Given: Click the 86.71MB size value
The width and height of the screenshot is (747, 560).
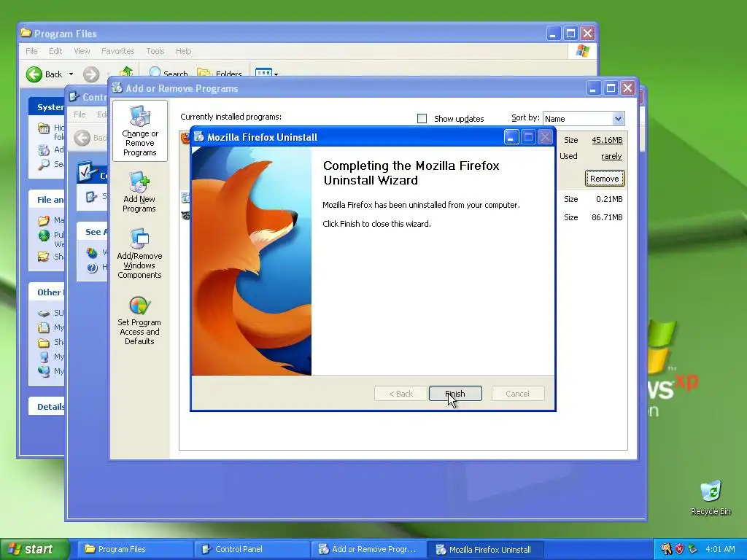Looking at the screenshot, I should (607, 217).
